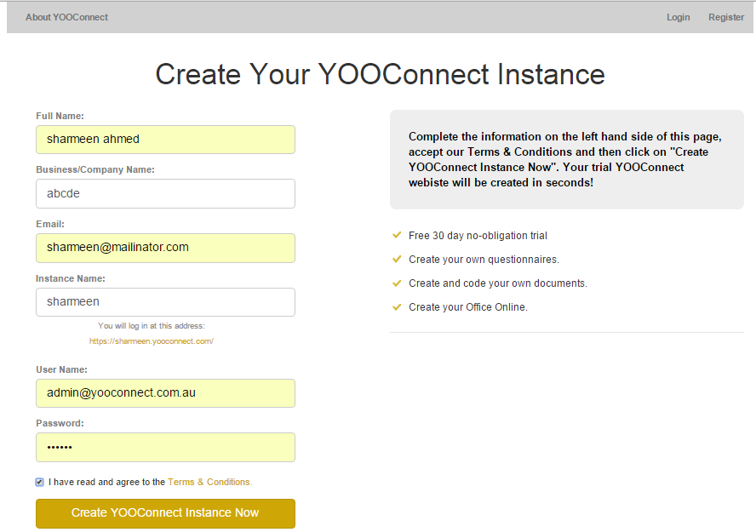This screenshot has width=756, height=532.
Task: Click the checkmark icon beside Free 30 day trial
Action: tap(397, 235)
